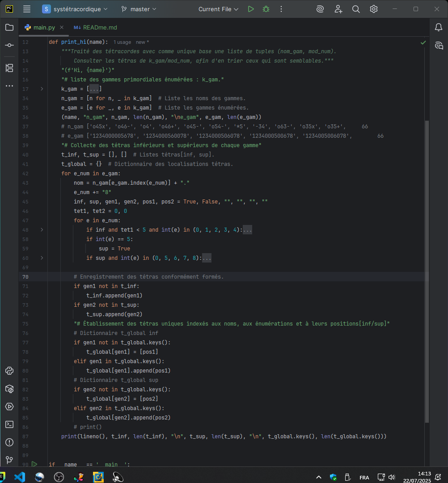The image size is (448, 483).
Task: Open the Python Console tool window
Action: click(x=9, y=371)
